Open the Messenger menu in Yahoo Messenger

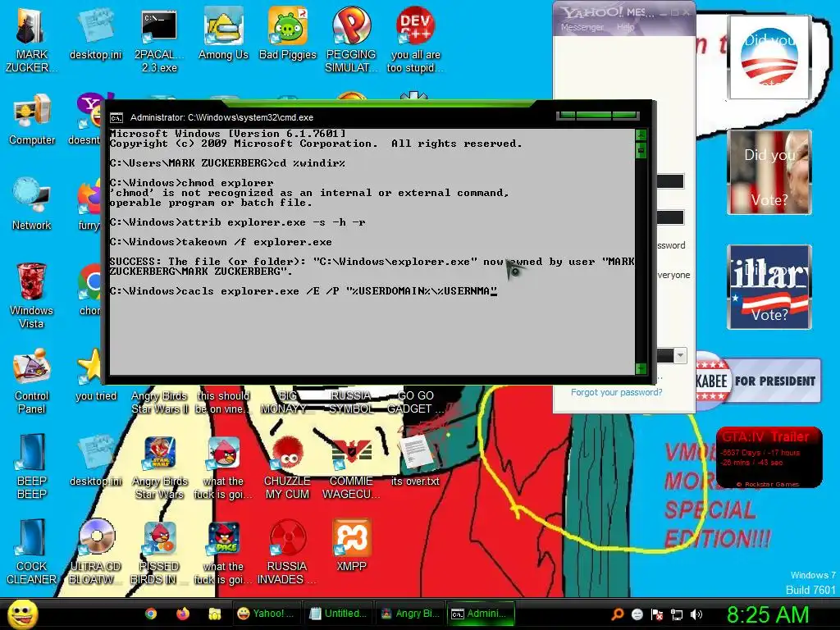[582, 27]
